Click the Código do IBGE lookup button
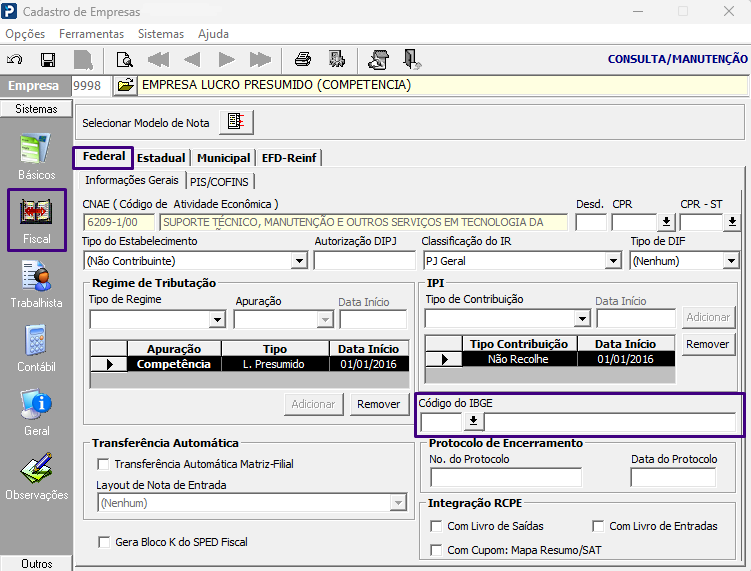This screenshot has height=571, width=751. (x=473, y=422)
